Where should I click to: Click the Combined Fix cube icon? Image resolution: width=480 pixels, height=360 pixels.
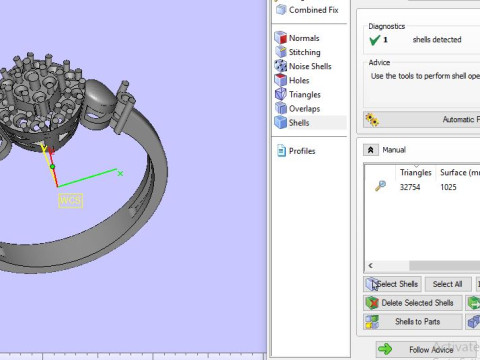[x=281, y=10]
